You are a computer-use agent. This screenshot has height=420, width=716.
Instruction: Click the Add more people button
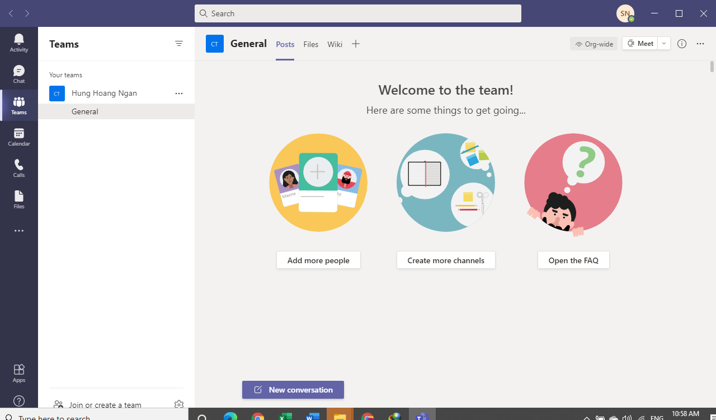click(x=318, y=260)
